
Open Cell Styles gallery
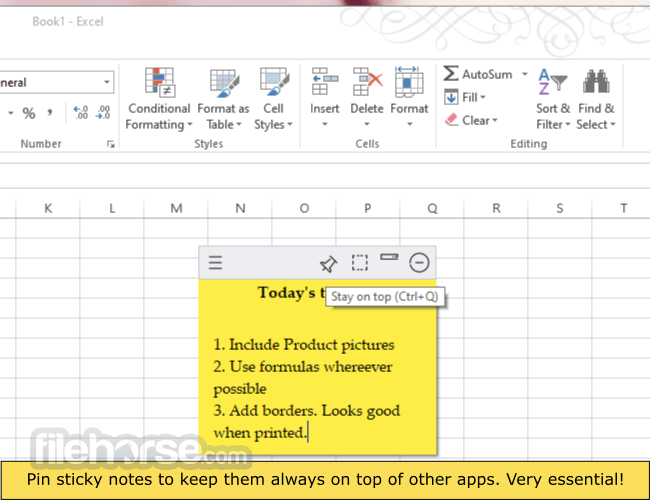(x=274, y=100)
